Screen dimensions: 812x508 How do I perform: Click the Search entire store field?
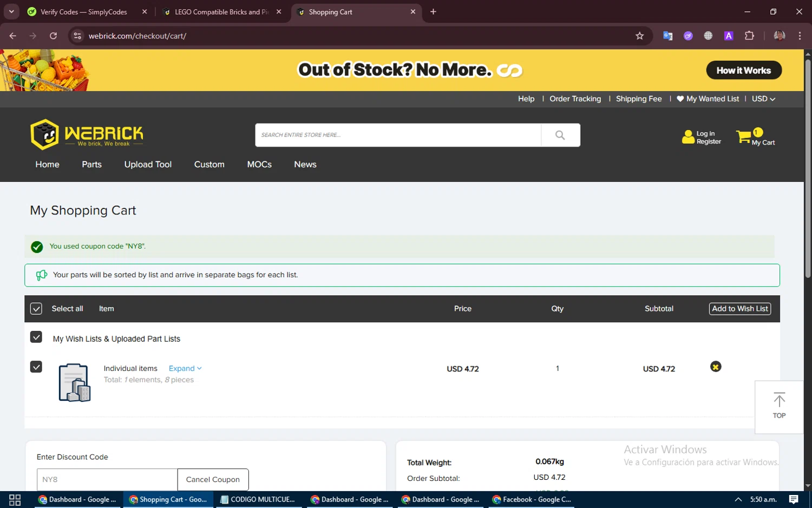pyautogui.click(x=398, y=135)
